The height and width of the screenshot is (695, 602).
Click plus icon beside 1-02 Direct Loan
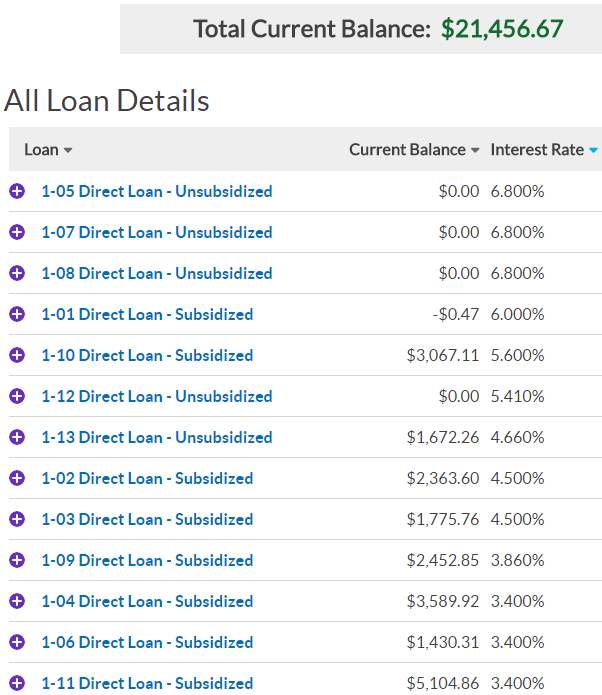(16, 478)
